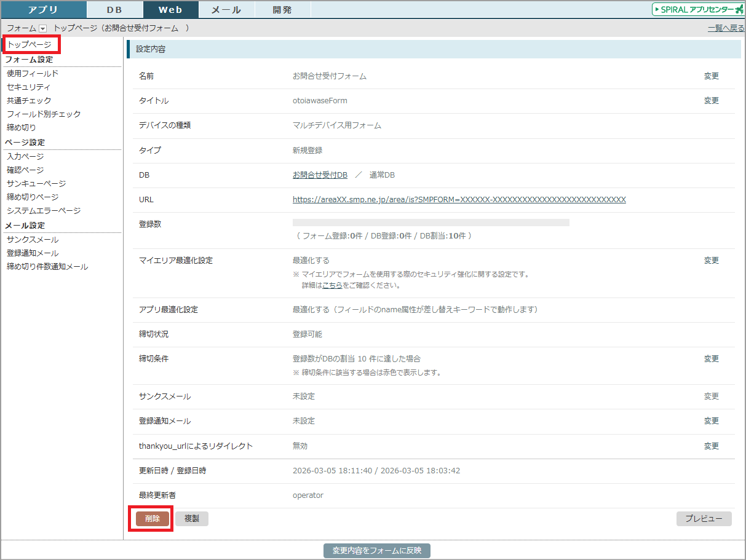Viewport: 746px width, 560px height.
Task: Return via 一覧へ戻る link
Action: (x=726, y=28)
